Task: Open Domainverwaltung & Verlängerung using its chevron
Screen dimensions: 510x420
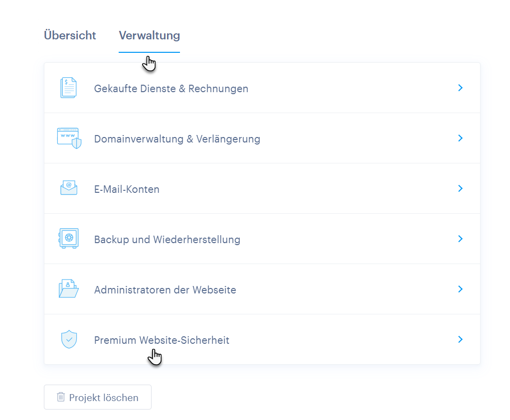Action: (460, 138)
